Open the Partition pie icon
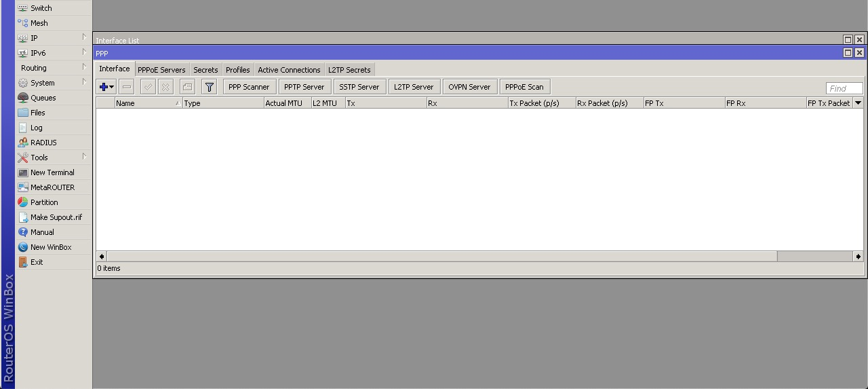This screenshot has width=868, height=389. point(23,202)
